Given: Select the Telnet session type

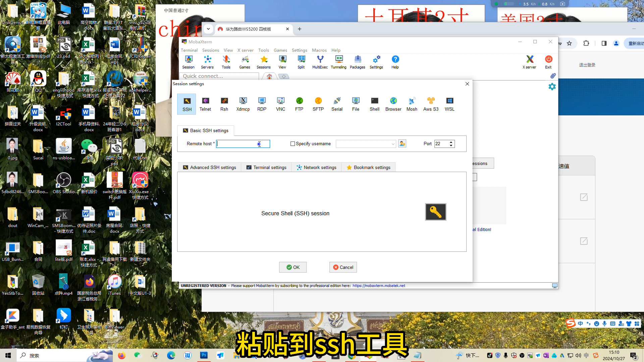Looking at the screenshot, I should point(205,104).
